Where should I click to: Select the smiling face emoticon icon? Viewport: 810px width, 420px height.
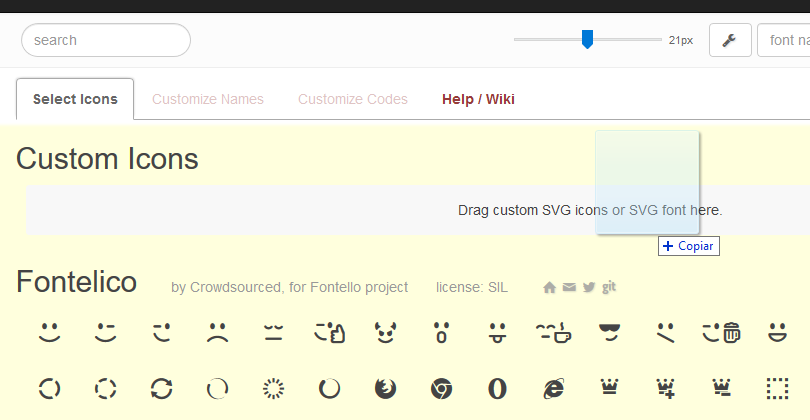point(50,333)
